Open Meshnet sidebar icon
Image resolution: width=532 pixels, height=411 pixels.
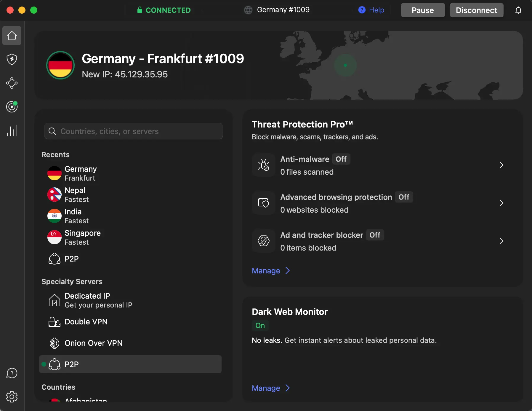12,83
